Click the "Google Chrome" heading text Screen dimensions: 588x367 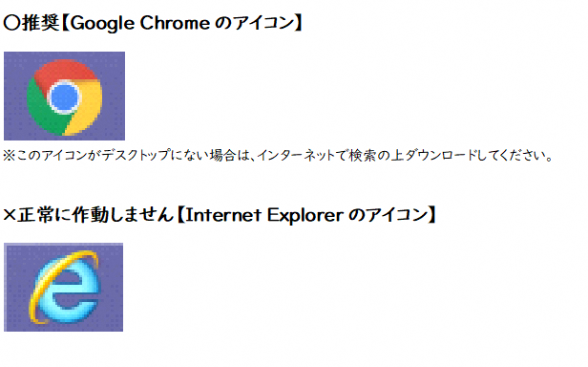[x=140, y=23]
